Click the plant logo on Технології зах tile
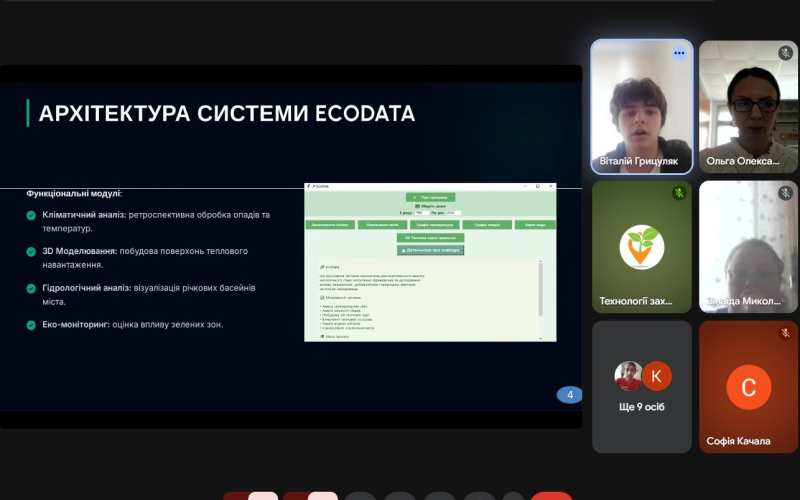Viewport: 800px width, 500px height. pos(642,247)
